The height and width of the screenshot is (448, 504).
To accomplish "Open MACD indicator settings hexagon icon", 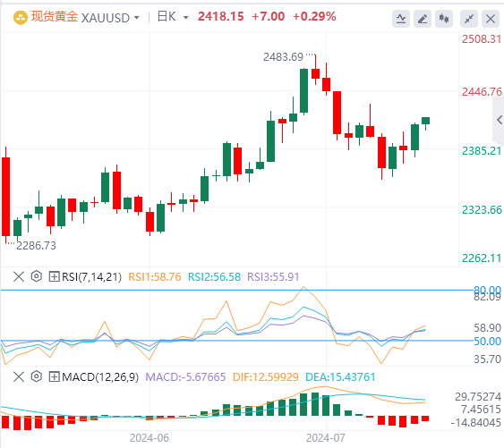I will click(37, 376).
